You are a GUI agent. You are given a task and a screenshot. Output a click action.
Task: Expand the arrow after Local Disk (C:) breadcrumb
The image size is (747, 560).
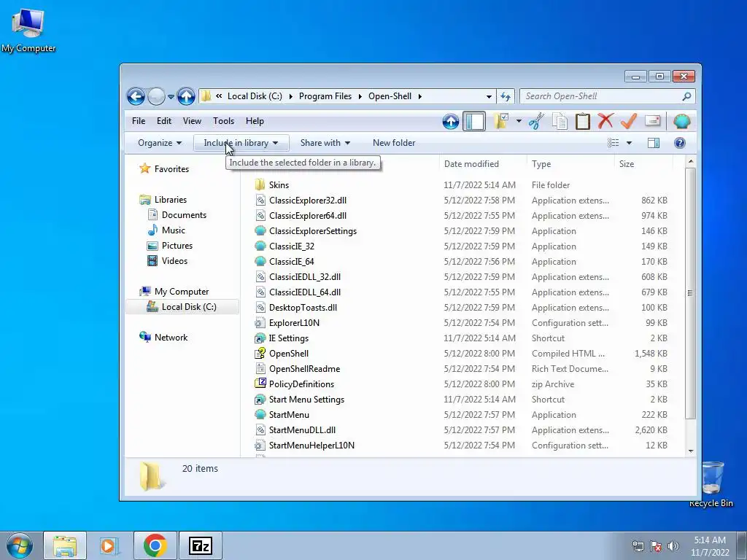(290, 97)
